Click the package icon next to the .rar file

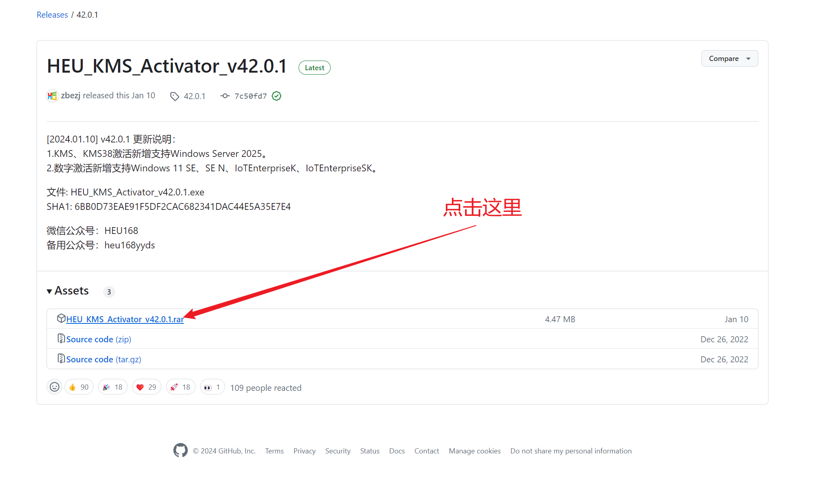click(x=61, y=319)
